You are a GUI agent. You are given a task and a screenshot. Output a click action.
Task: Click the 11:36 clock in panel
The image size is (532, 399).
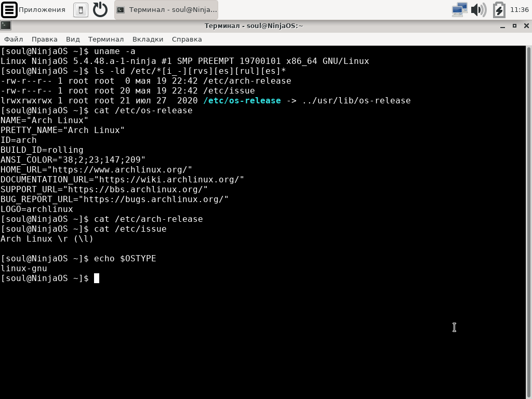519,9
